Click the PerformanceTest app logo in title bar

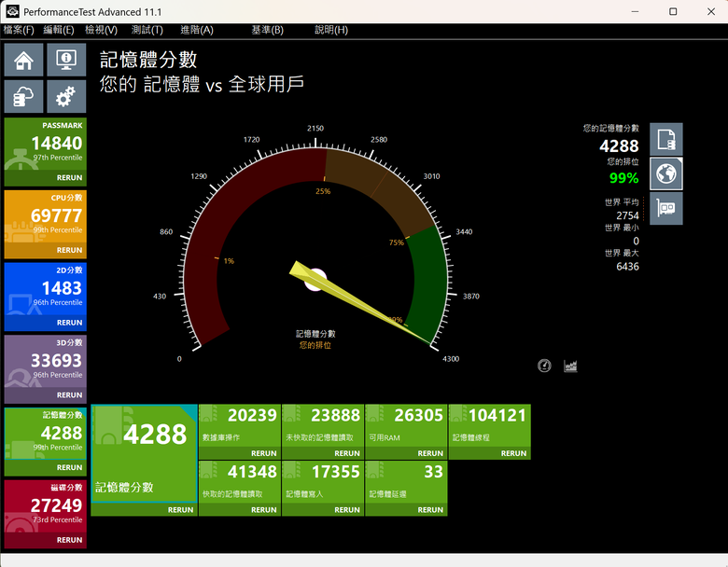(x=12, y=11)
